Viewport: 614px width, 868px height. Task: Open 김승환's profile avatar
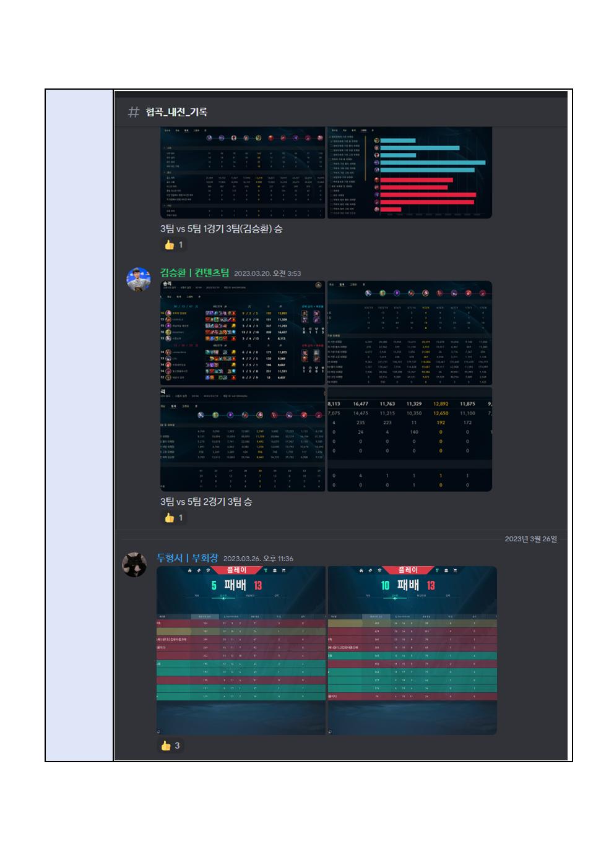[138, 279]
